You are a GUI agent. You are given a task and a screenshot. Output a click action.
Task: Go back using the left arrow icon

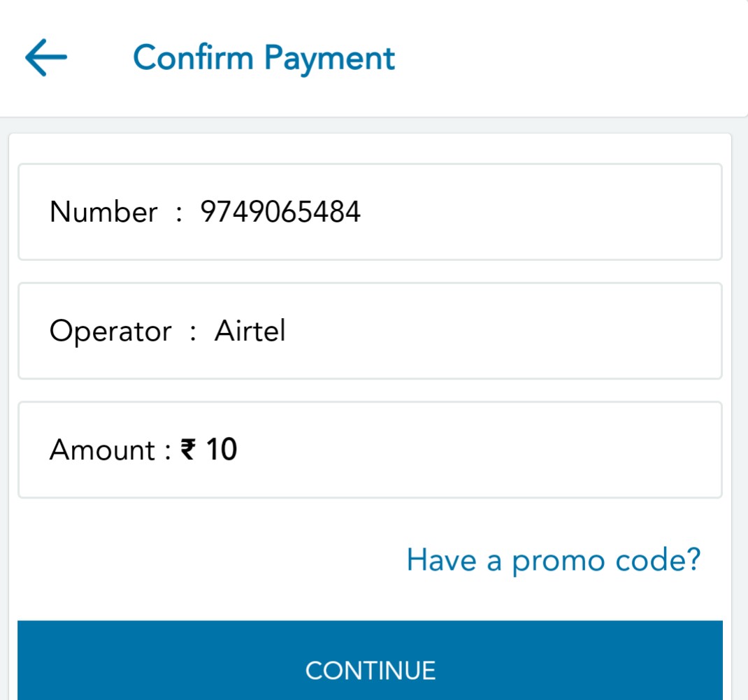[45, 58]
